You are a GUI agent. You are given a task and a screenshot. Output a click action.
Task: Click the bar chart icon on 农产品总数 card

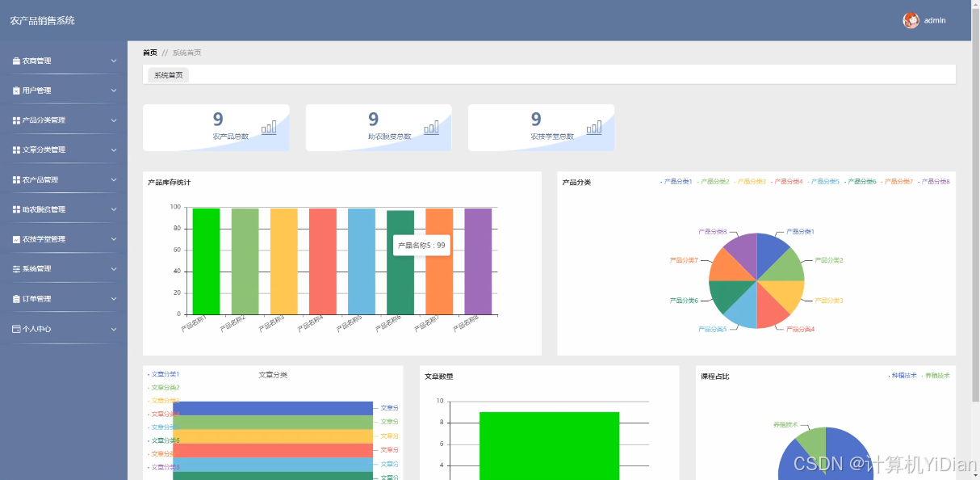[x=269, y=127]
